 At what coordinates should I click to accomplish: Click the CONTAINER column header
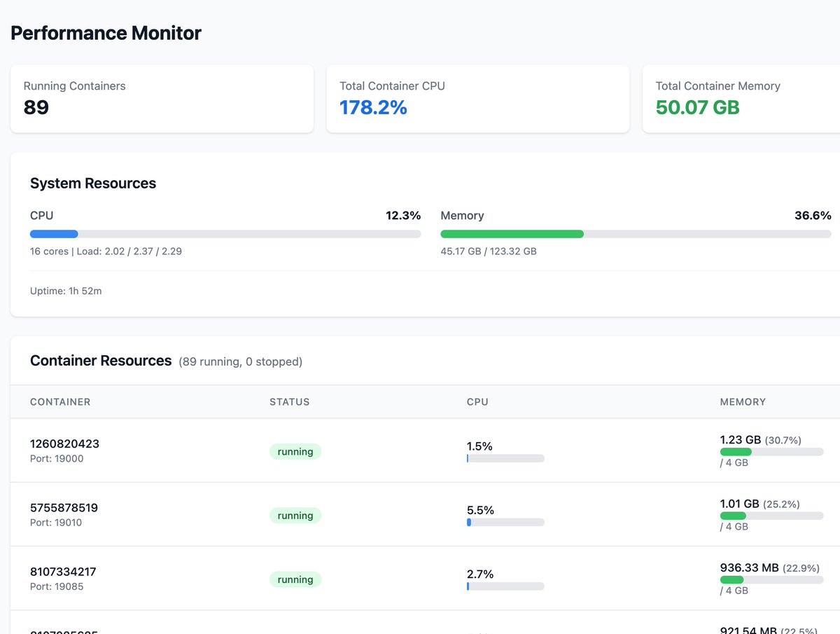(60, 402)
